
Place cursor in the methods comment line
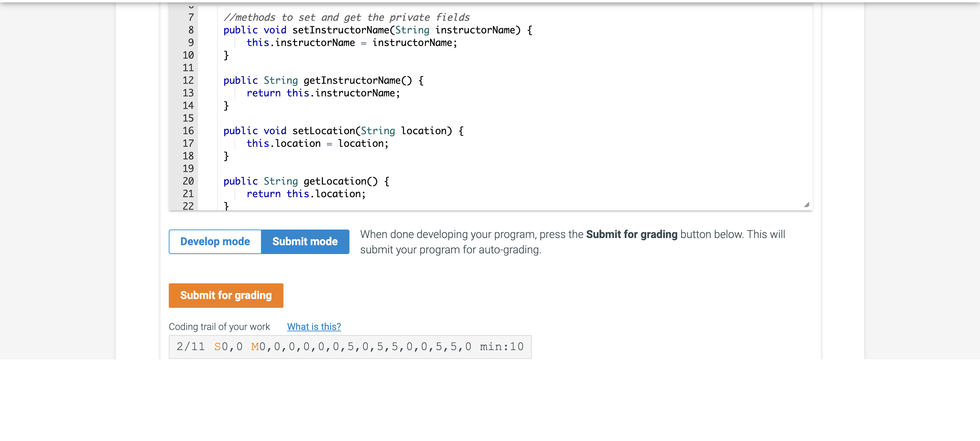[x=346, y=17]
